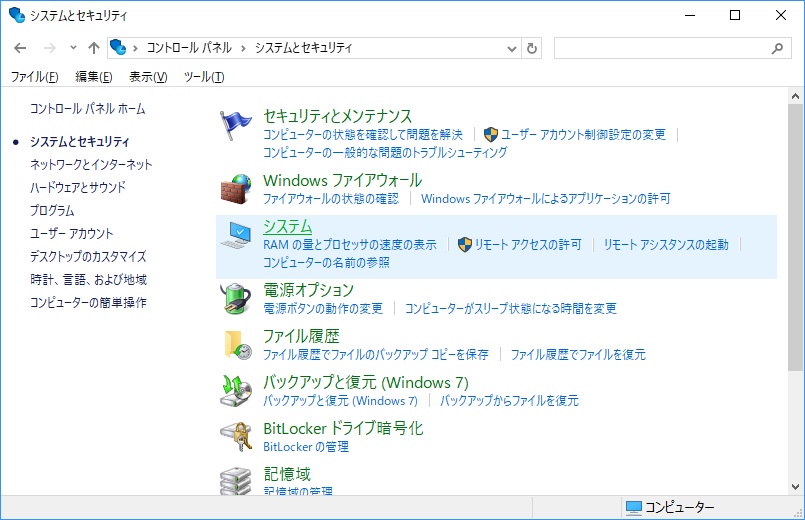The image size is (805, 520).
Task: Open the BitLocker lock and keys icon
Action: [x=236, y=436]
